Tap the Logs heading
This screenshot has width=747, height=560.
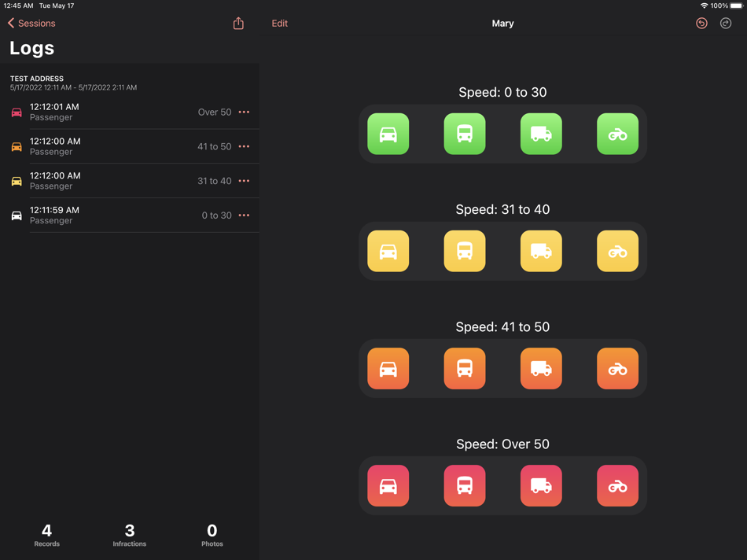click(32, 48)
